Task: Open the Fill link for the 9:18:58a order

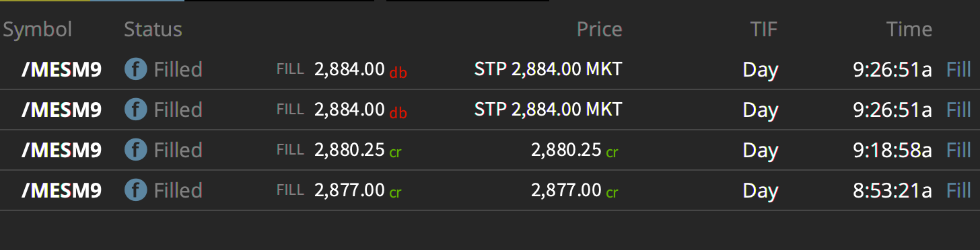Action: coord(958,151)
